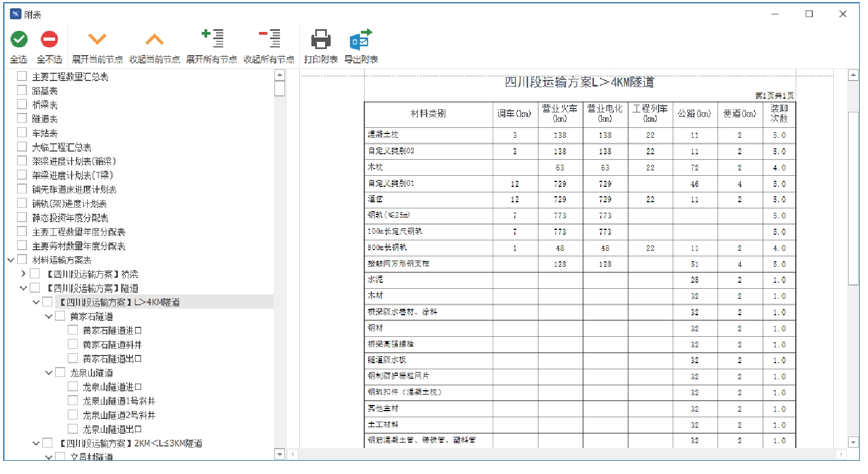Expand the 【四川段运输方案】桥梁 node
The height and width of the screenshot is (474, 868).
click(x=23, y=274)
